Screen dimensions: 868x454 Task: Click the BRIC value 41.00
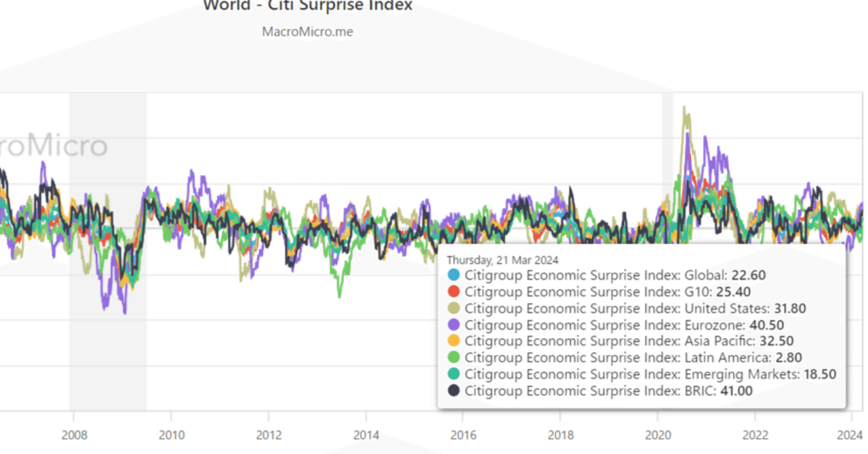pos(735,390)
